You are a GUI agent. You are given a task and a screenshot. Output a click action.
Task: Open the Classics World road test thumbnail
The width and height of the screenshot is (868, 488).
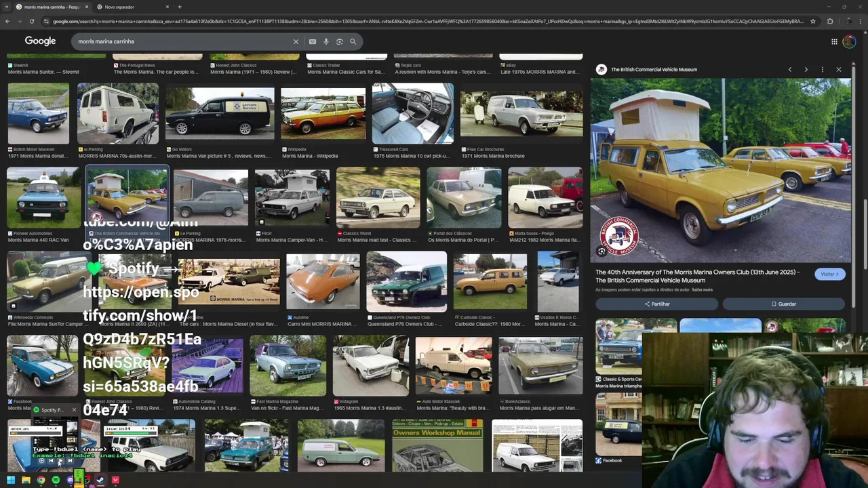coord(378,197)
